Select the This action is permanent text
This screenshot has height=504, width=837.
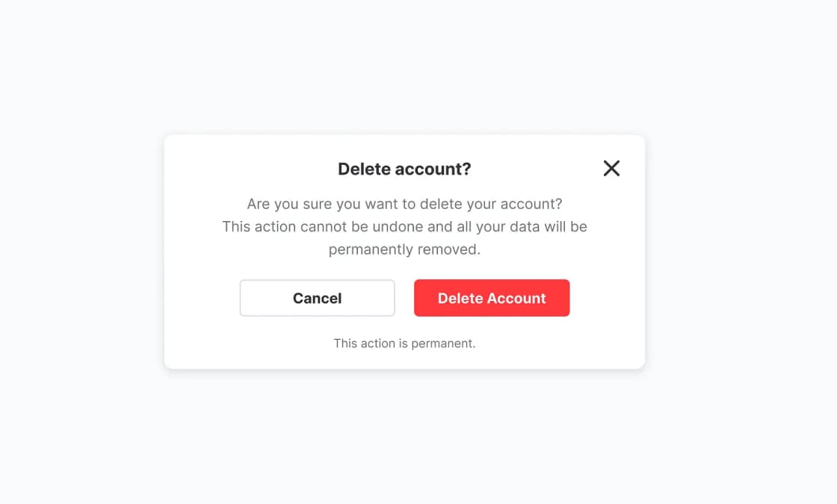[404, 343]
